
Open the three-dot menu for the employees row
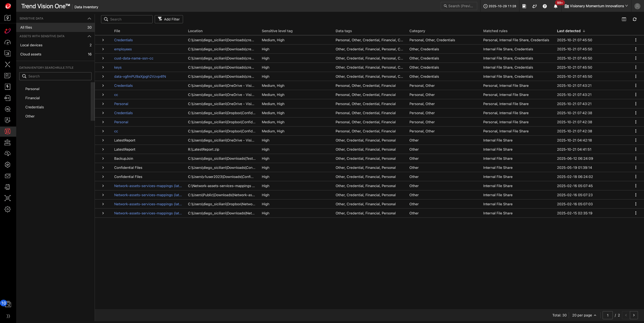[636, 49]
